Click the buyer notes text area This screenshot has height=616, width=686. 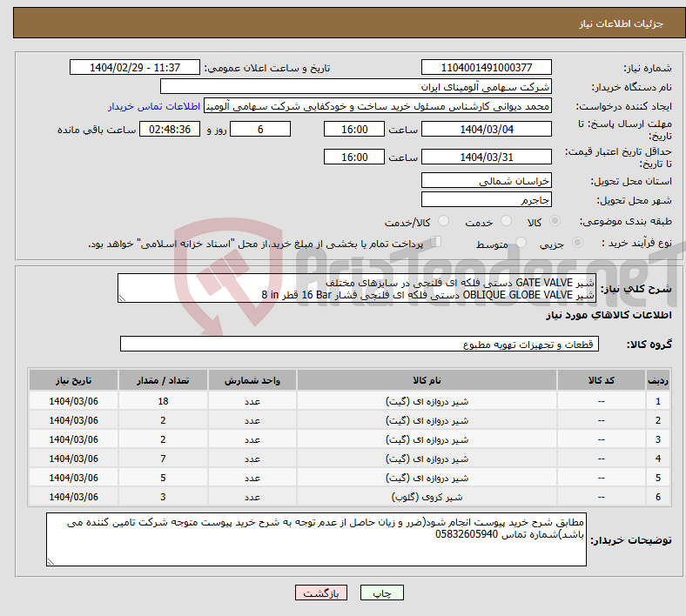tap(316, 539)
